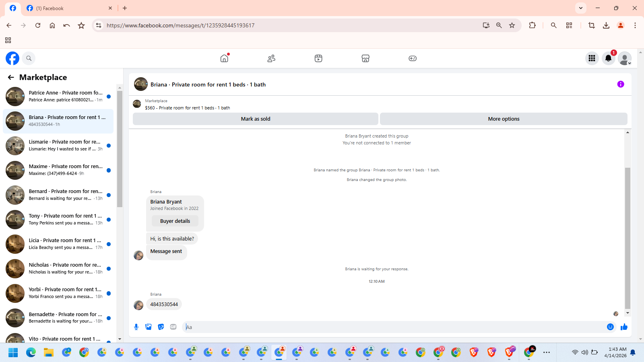The image size is (644, 362).
Task: Open the apps grid in bookmarks bar
Action: (x=8, y=40)
